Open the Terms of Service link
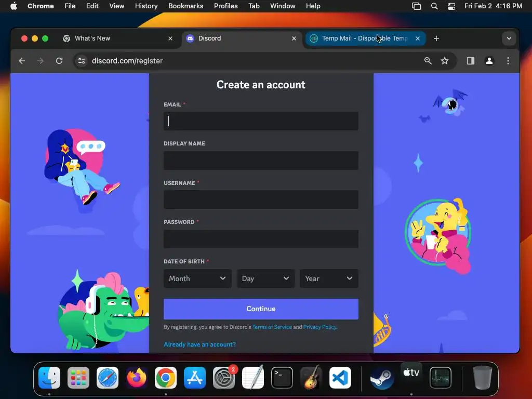The width and height of the screenshot is (532, 399). pos(272,327)
